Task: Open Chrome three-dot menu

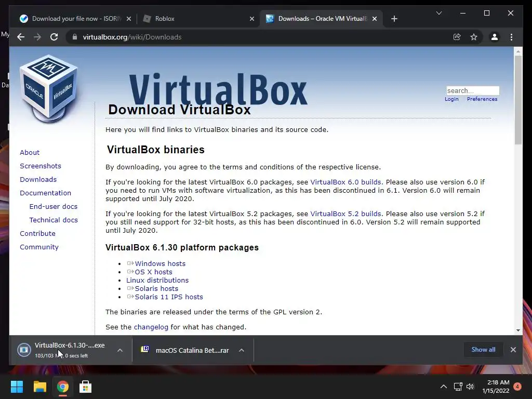Action: 511,37
